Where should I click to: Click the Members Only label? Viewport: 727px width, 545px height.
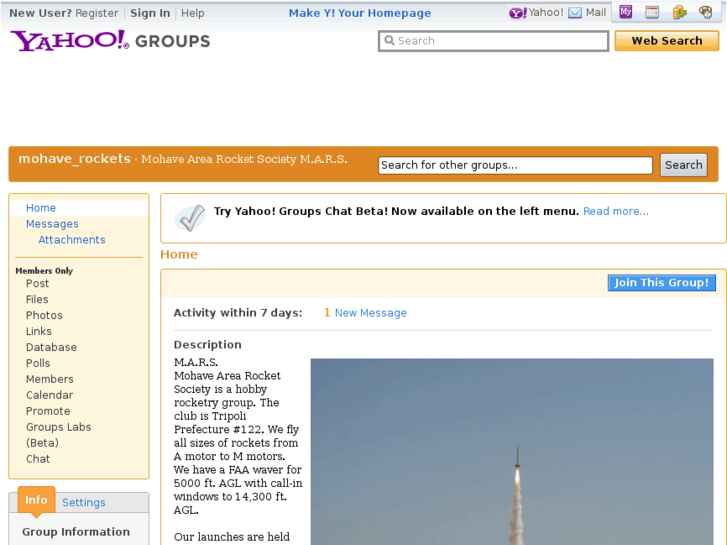pos(44,271)
